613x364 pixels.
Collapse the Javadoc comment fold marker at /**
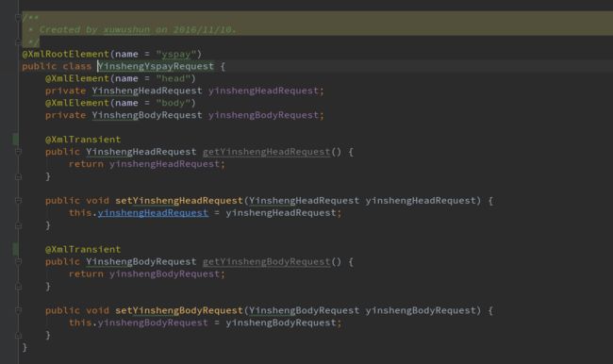coord(18,17)
